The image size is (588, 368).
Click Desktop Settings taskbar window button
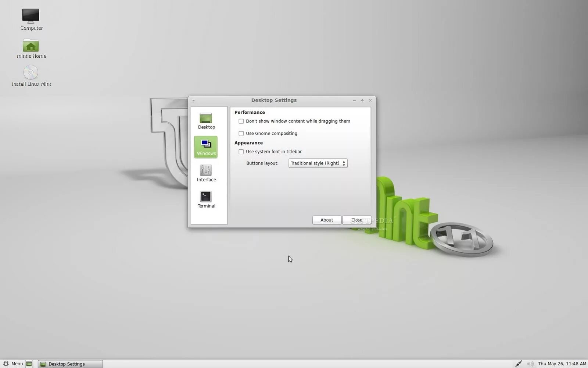point(70,364)
